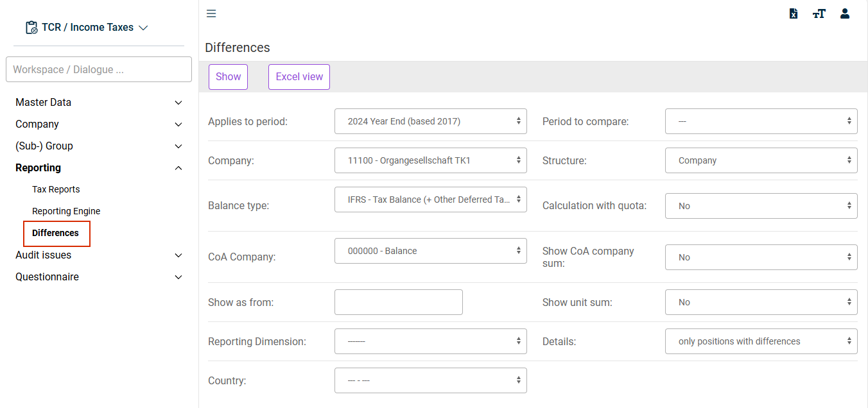Open Tax Reports in the sidebar
The width and height of the screenshot is (868, 408).
[x=56, y=190]
